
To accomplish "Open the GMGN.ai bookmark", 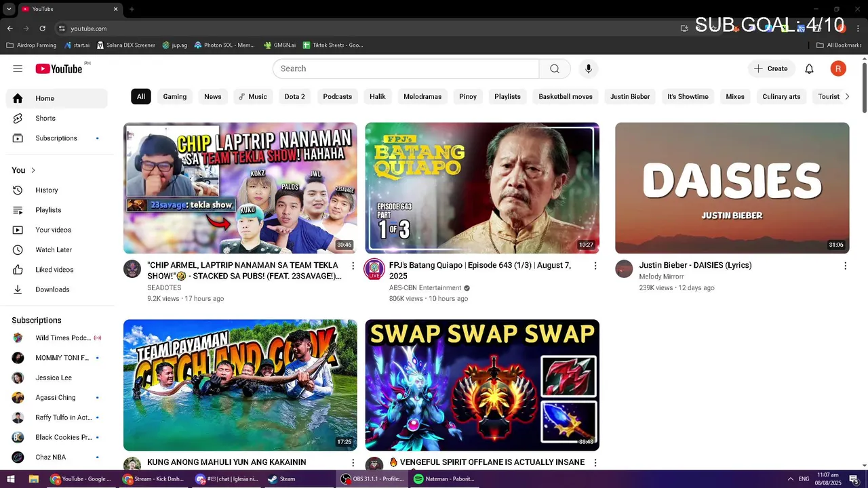I will point(279,45).
